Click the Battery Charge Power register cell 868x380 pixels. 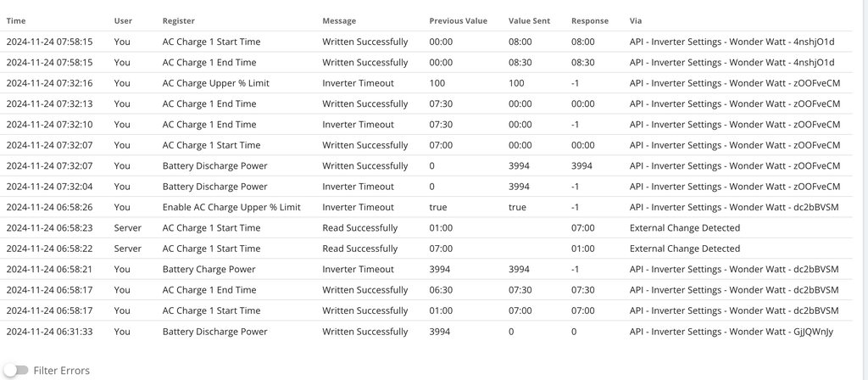(209, 270)
